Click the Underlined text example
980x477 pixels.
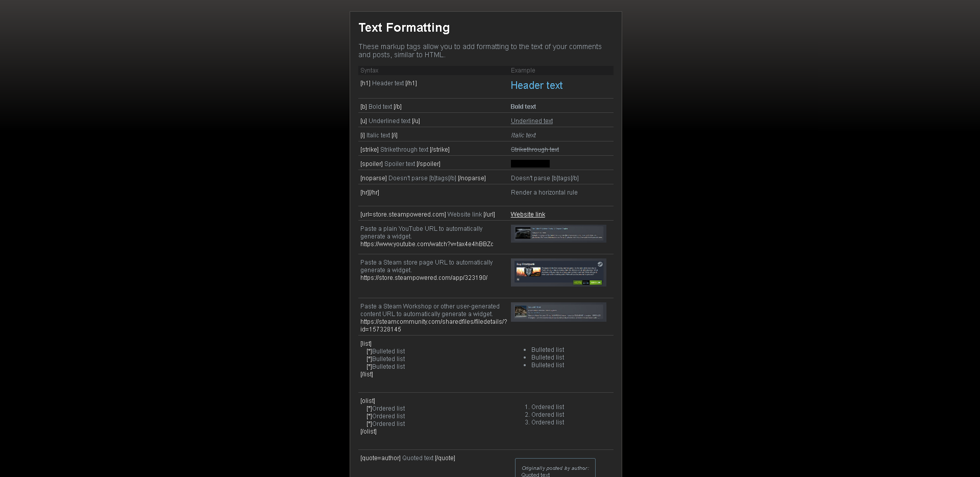tap(531, 121)
